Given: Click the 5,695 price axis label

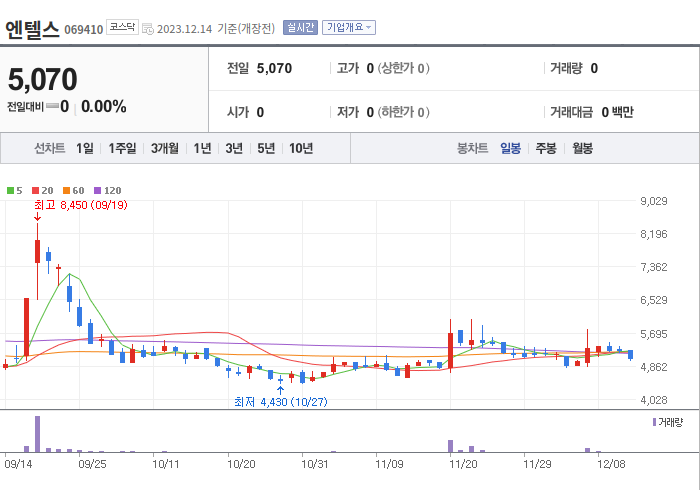Looking at the screenshot, I should pos(654,334).
